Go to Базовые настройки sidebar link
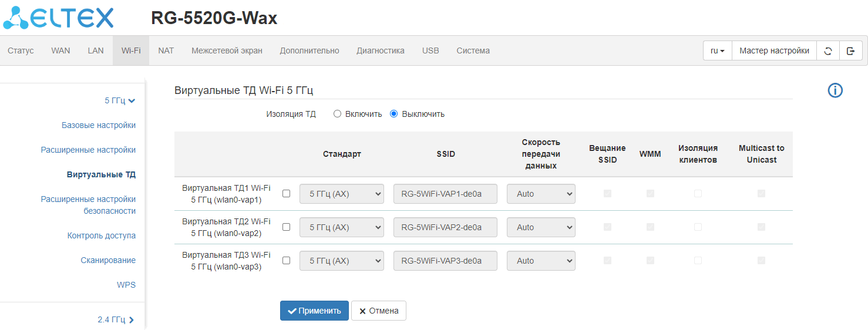The height and width of the screenshot is (330, 868). [x=99, y=125]
